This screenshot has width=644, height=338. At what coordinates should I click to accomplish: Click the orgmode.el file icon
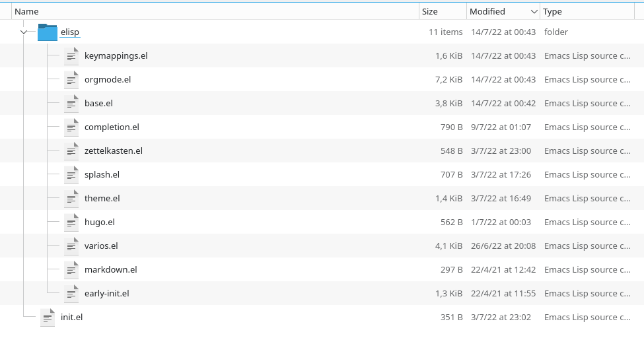coord(71,80)
